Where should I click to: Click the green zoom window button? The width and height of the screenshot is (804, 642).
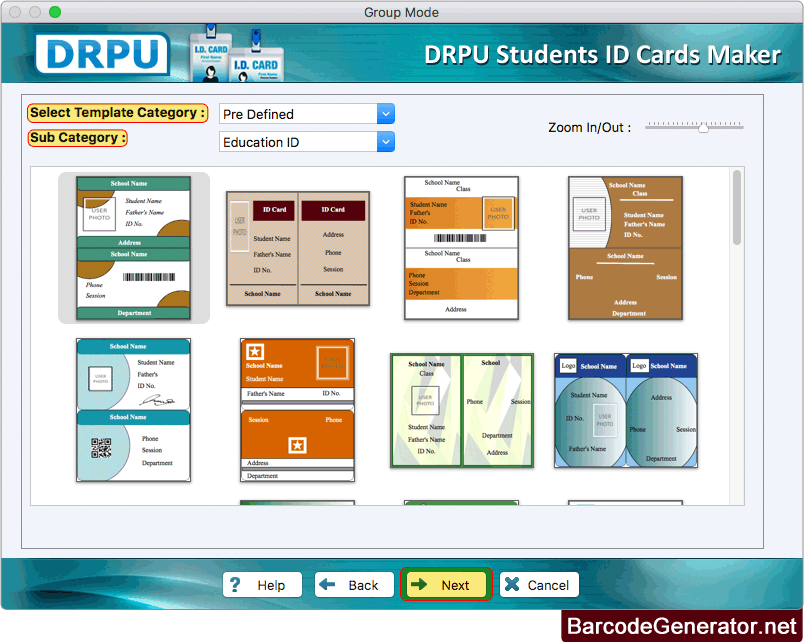[x=55, y=12]
